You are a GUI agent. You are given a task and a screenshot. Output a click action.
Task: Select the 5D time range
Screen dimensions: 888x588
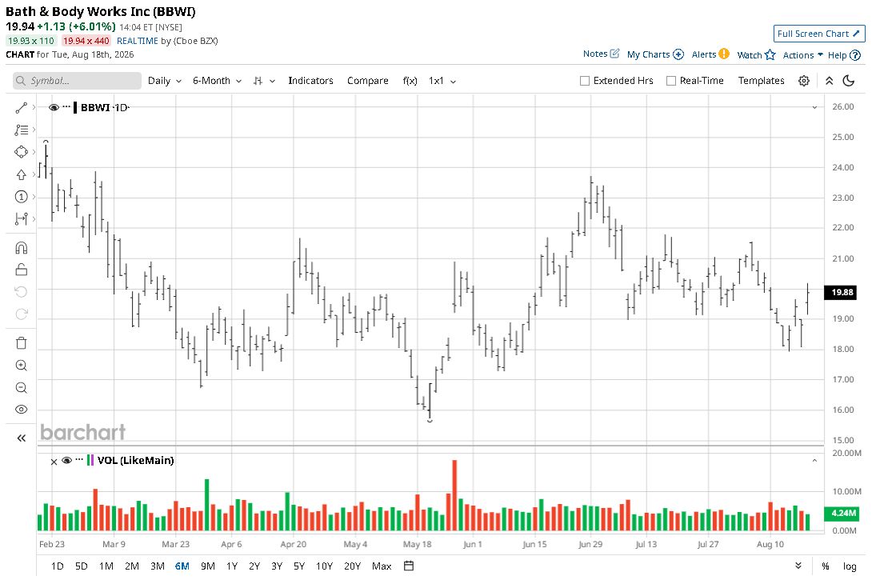82,566
